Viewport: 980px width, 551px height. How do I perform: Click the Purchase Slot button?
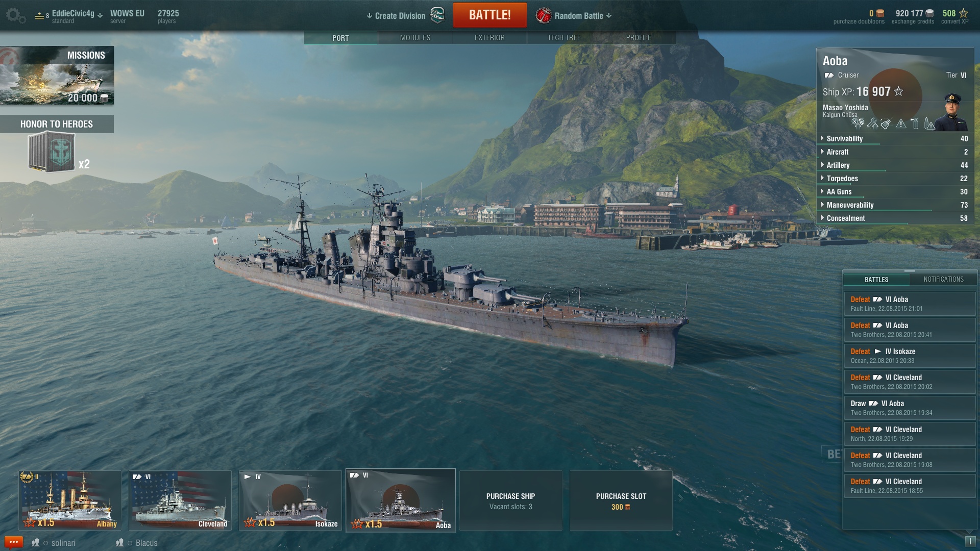point(621,500)
